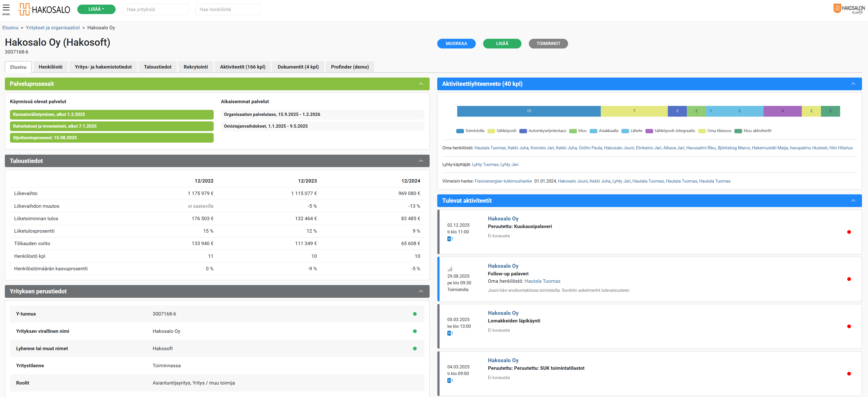Click Outlook icon on SUK toimintatilastot activity

[450, 380]
